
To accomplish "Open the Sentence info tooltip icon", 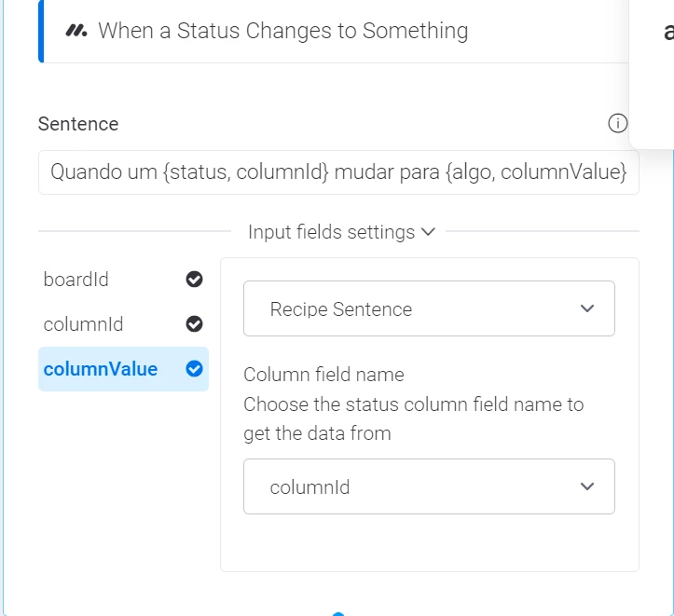I will tap(618, 124).
